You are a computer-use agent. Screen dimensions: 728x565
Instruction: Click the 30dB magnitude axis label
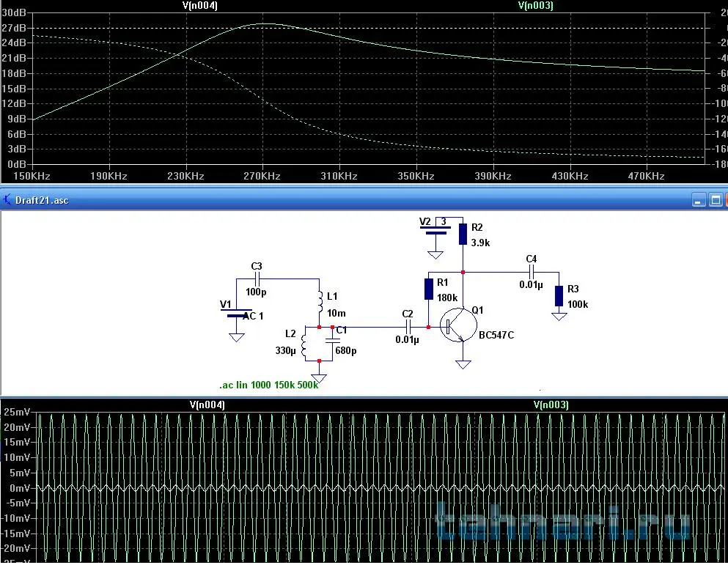coord(14,12)
